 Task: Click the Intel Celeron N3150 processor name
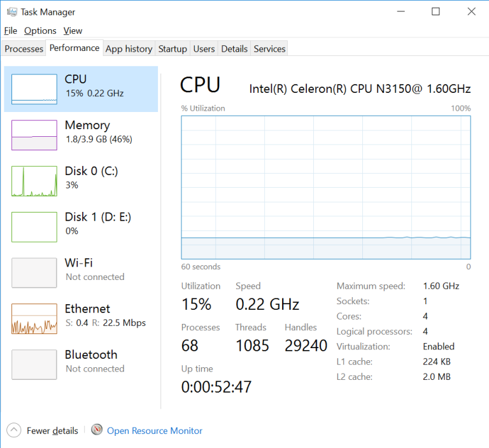[x=360, y=89]
